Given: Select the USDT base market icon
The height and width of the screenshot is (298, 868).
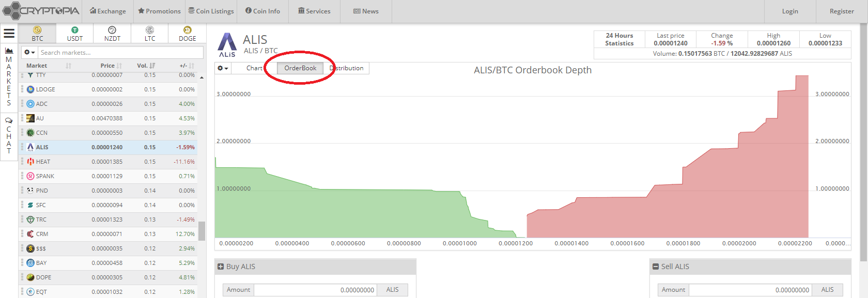Looking at the screenshot, I should click(75, 30).
